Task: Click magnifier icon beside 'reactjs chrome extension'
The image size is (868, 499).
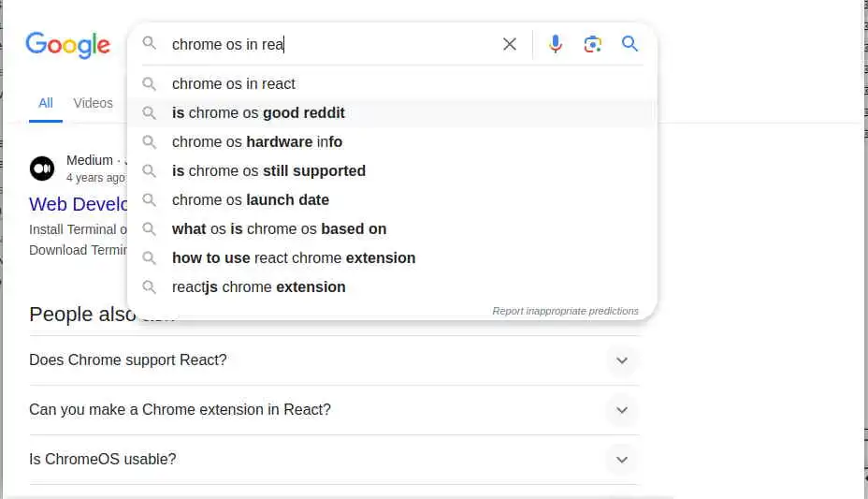Action: [149, 287]
